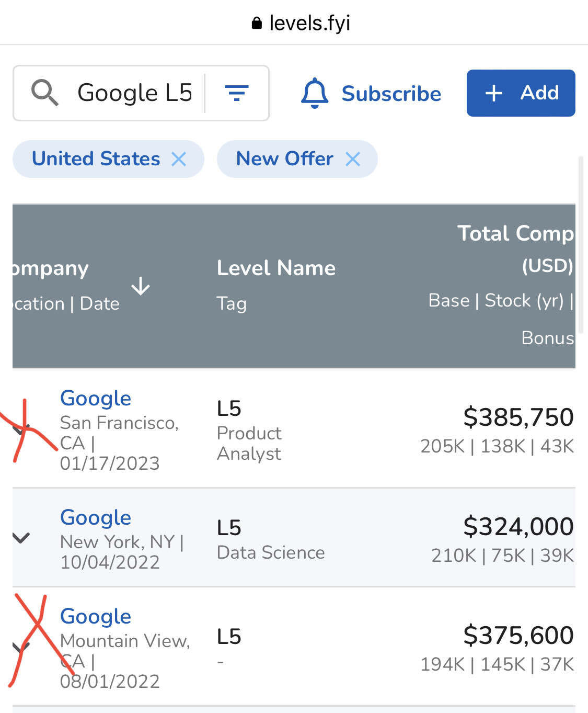Open the Google link for the Mountain View offer
The height and width of the screenshot is (713, 588).
[95, 616]
